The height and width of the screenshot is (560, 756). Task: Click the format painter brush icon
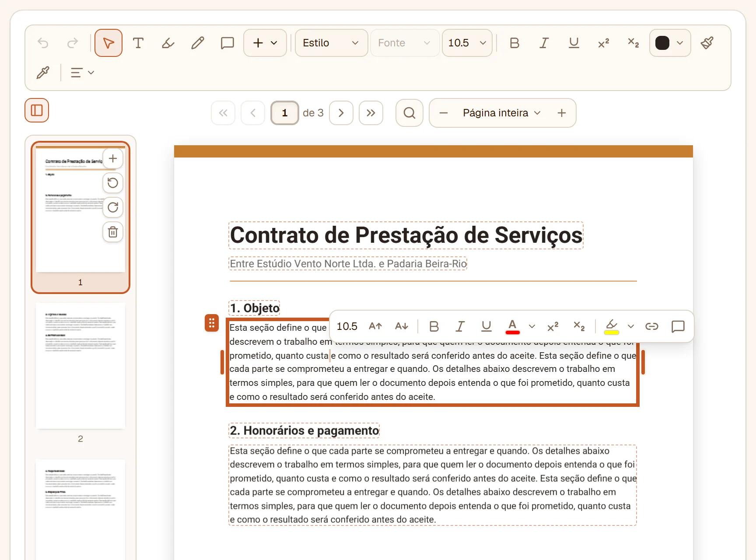pyautogui.click(x=707, y=43)
